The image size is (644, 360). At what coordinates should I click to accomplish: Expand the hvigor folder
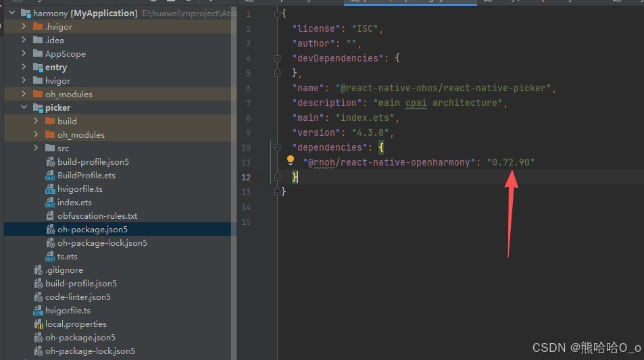tap(24, 80)
